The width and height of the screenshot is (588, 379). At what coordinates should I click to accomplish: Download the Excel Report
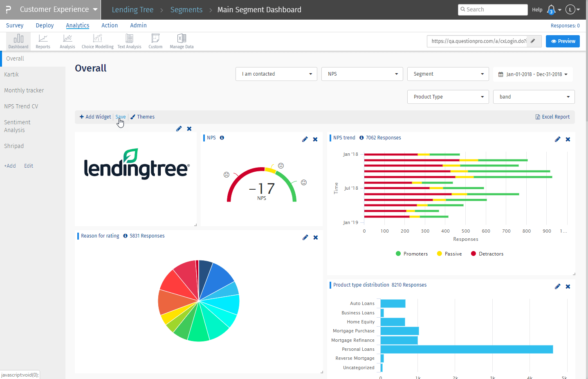point(552,117)
